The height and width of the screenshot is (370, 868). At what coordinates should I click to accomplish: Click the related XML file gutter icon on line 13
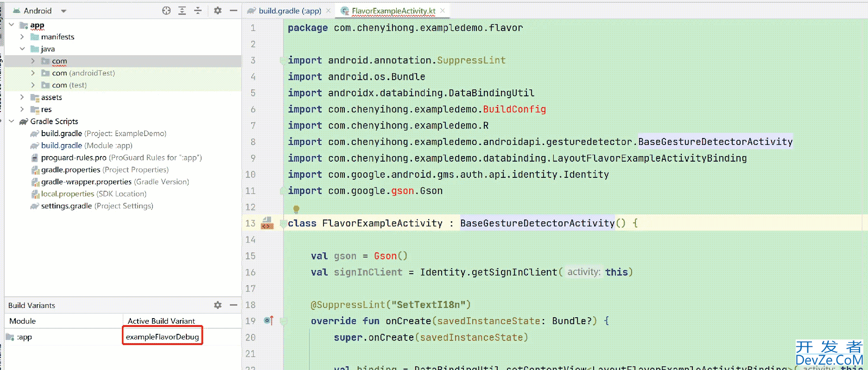pyautogui.click(x=267, y=223)
